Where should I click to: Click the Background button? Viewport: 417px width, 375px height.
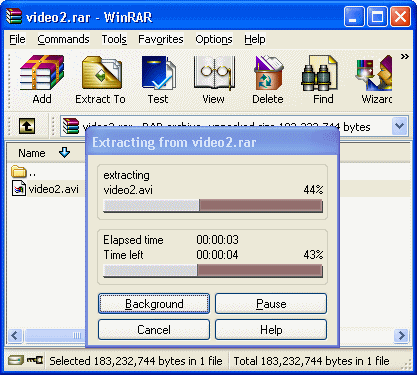coord(154,304)
